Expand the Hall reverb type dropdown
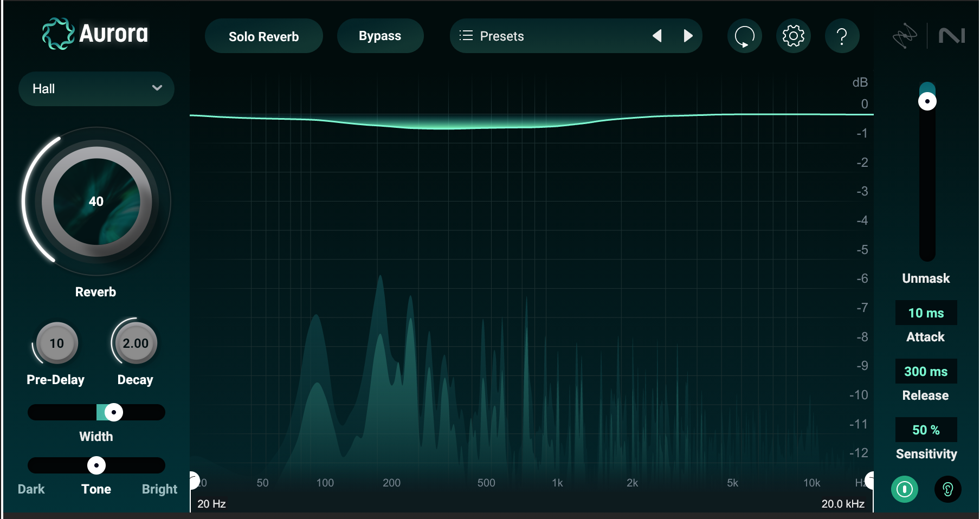The width and height of the screenshot is (980, 519). pyautogui.click(x=96, y=89)
